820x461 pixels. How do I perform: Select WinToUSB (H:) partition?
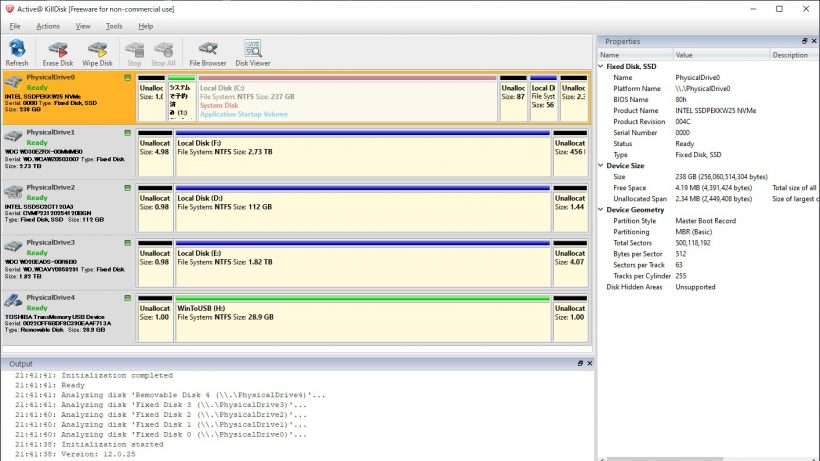coord(363,319)
